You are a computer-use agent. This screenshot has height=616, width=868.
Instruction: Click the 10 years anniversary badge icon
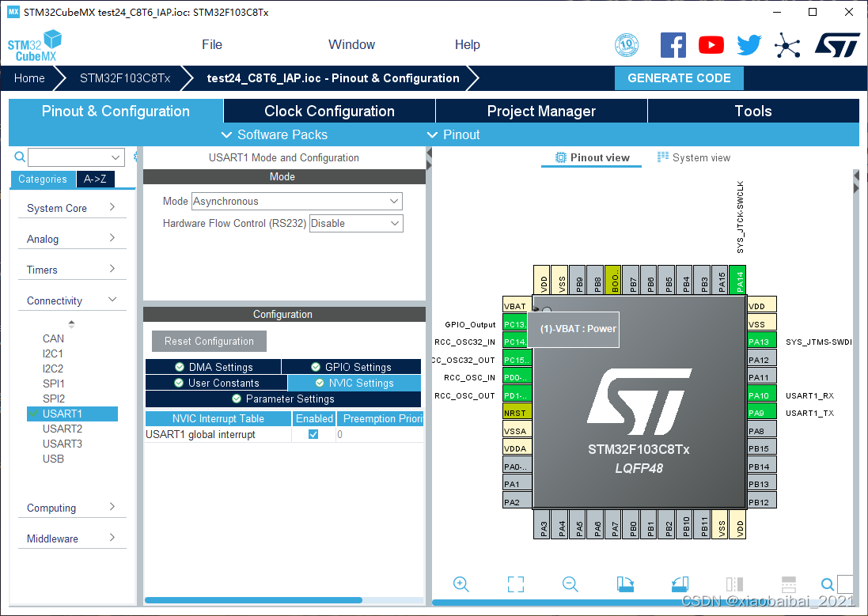627,45
